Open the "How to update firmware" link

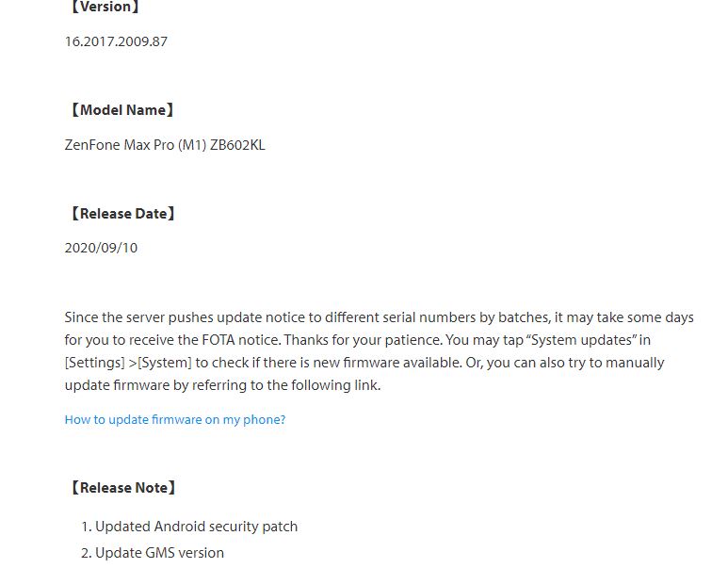coord(174,420)
